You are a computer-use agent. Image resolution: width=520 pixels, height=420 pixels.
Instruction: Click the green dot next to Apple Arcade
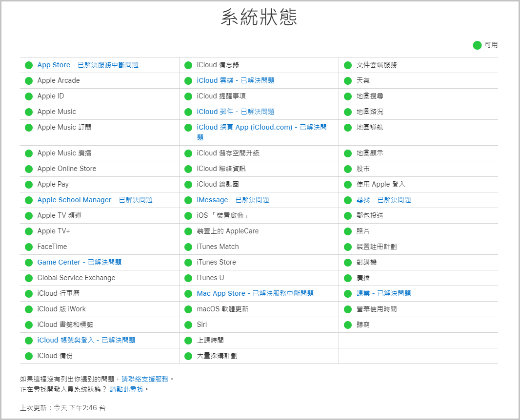pos(29,81)
